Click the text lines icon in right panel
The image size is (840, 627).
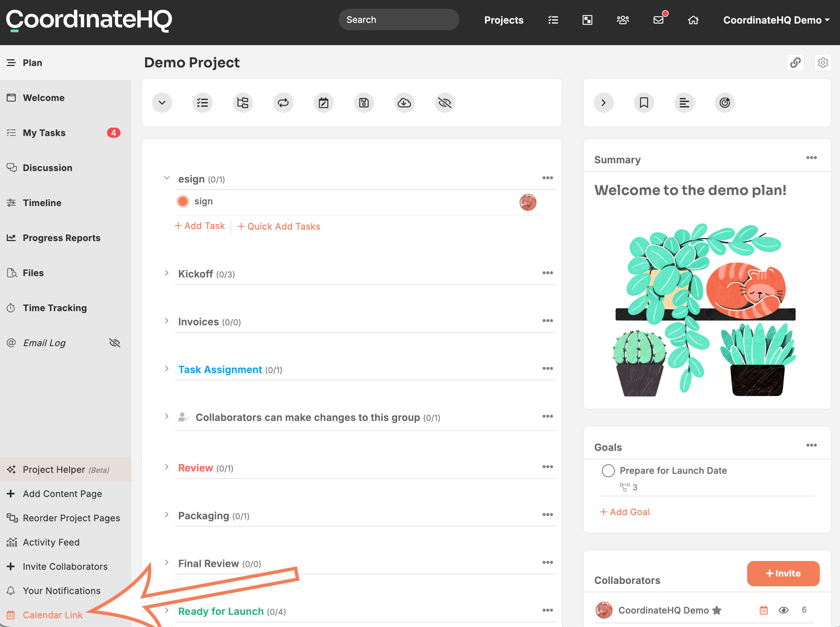click(685, 103)
